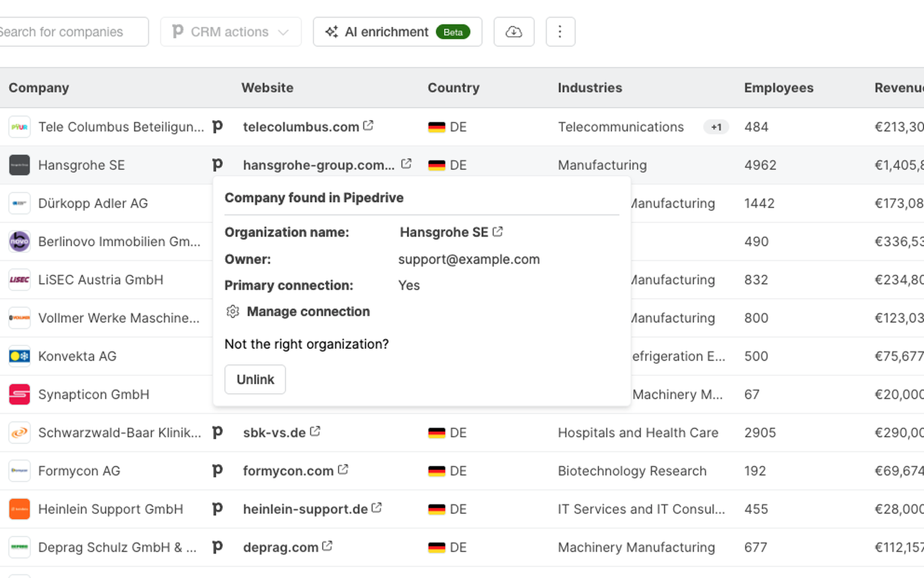This screenshot has height=578, width=924.
Task: Open the three-dot more options menu
Action: (560, 32)
